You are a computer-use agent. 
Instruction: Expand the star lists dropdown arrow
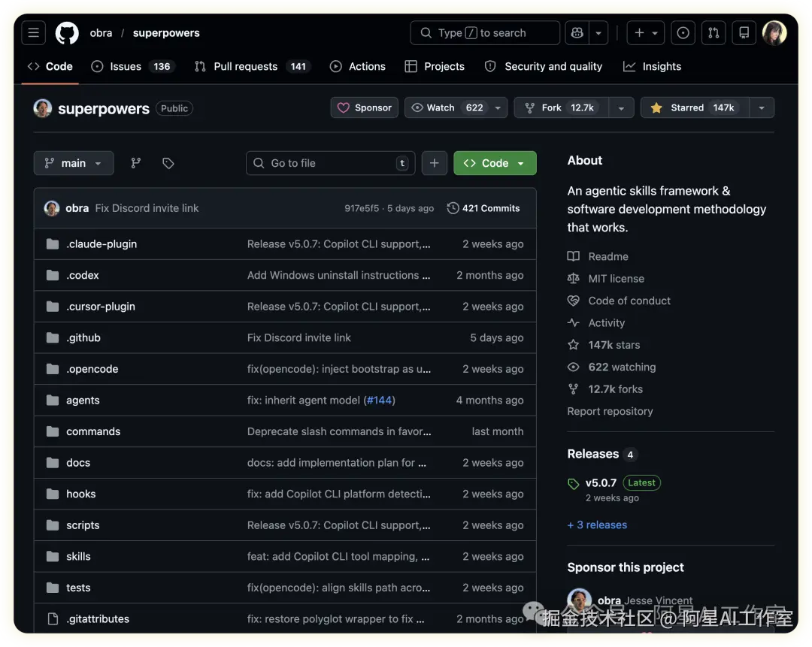762,107
